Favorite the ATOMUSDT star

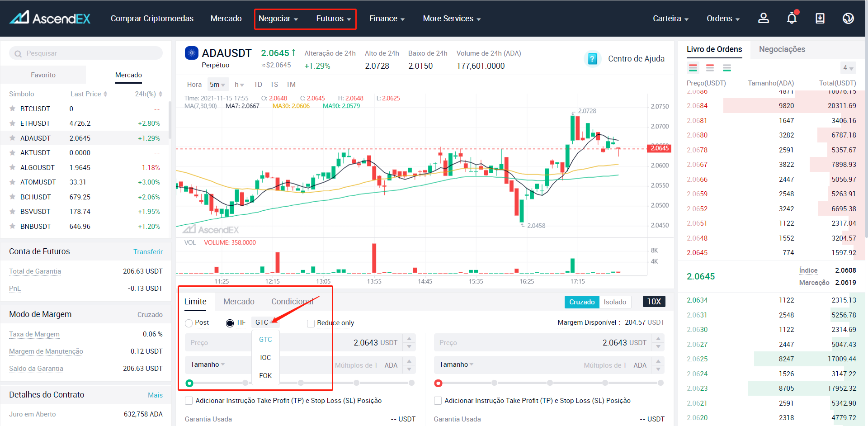click(12, 182)
